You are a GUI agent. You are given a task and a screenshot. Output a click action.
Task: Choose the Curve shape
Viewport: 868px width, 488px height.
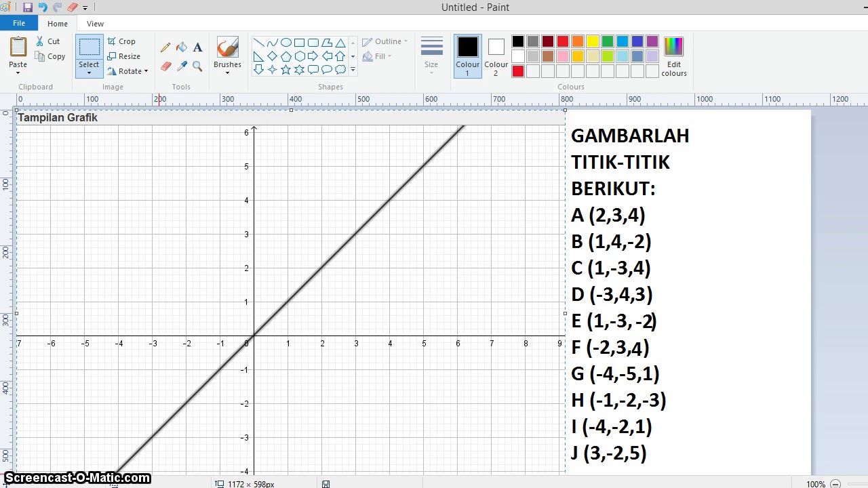click(272, 42)
